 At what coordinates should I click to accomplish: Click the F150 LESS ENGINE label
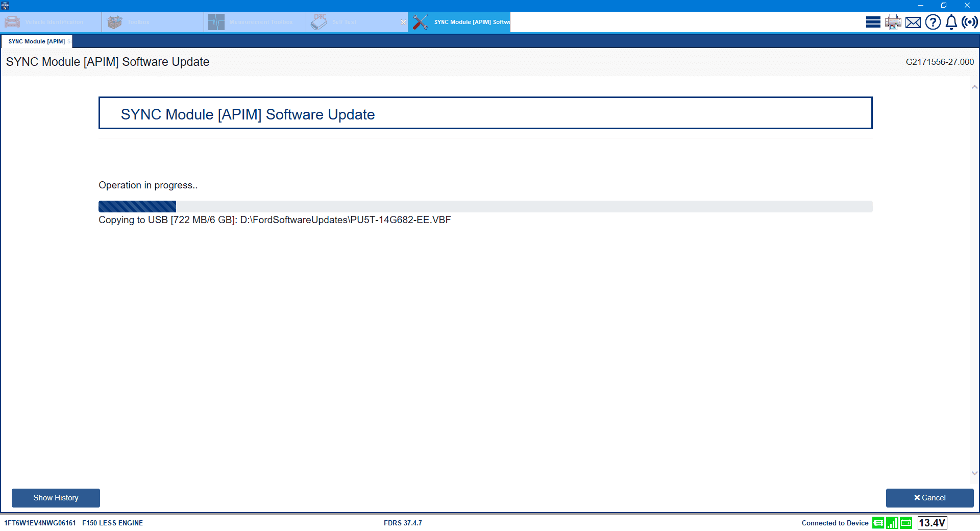pos(112,523)
